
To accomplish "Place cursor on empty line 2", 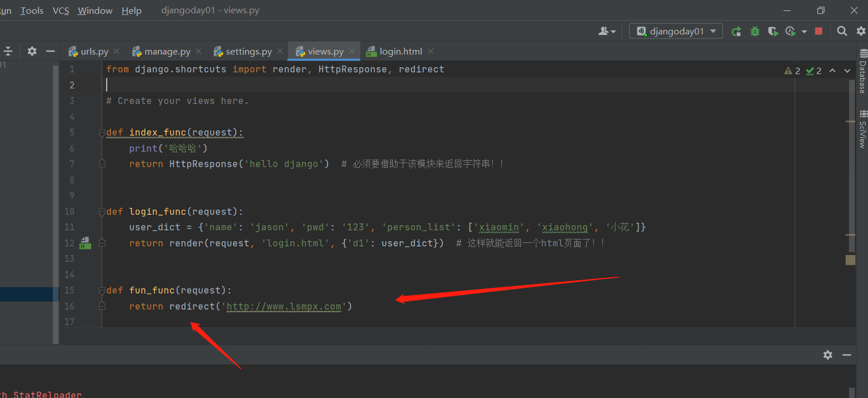I will (447, 85).
